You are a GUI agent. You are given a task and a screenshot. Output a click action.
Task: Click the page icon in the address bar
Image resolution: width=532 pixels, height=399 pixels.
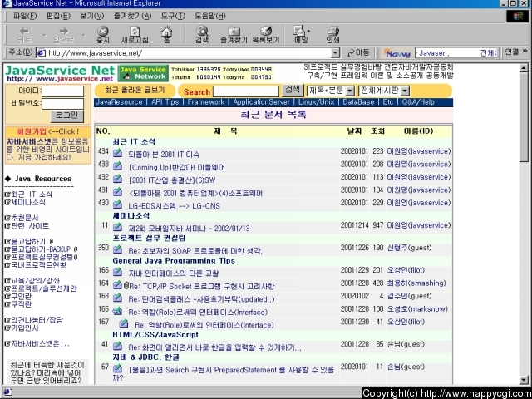click(x=42, y=53)
